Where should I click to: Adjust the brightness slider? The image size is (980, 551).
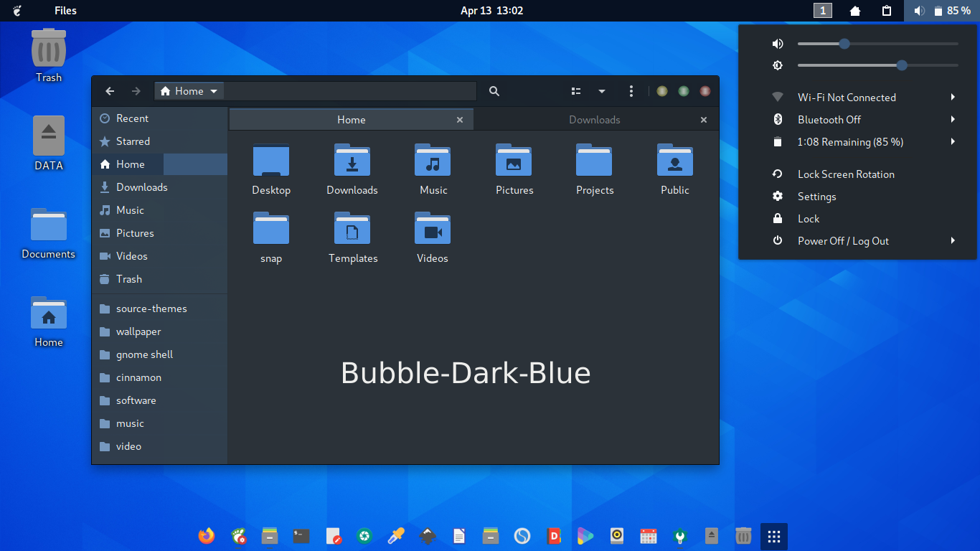click(878, 65)
